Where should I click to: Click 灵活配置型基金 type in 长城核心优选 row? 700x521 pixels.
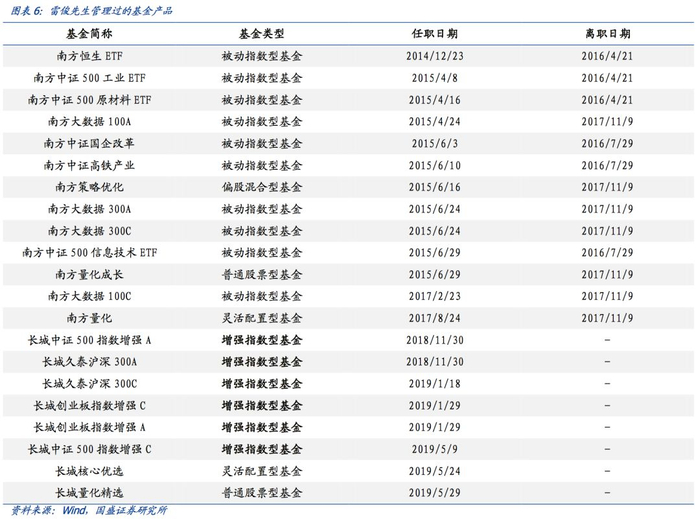coord(262,471)
